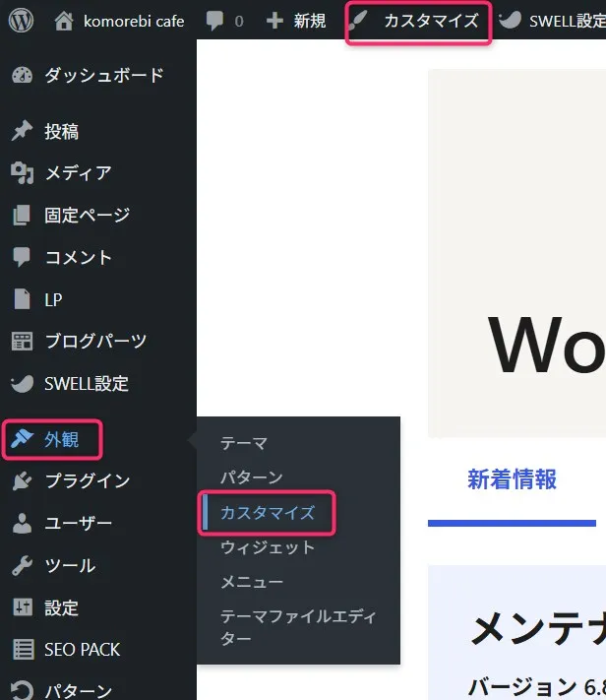Open 投稿 in the sidebar
This screenshot has width=606, height=700.
pos(62,131)
